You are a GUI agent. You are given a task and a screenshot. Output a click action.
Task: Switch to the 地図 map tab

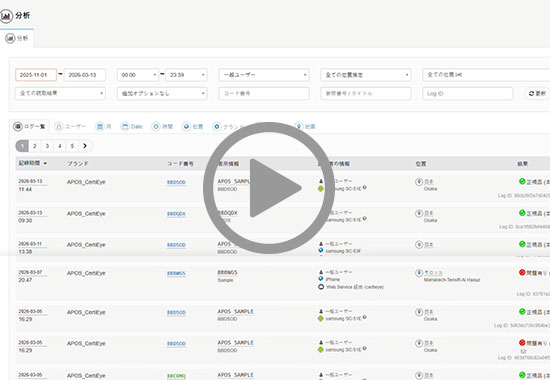305,126
